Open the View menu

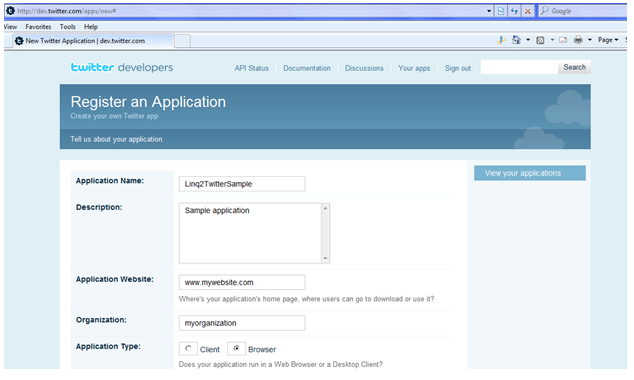[x=11, y=27]
